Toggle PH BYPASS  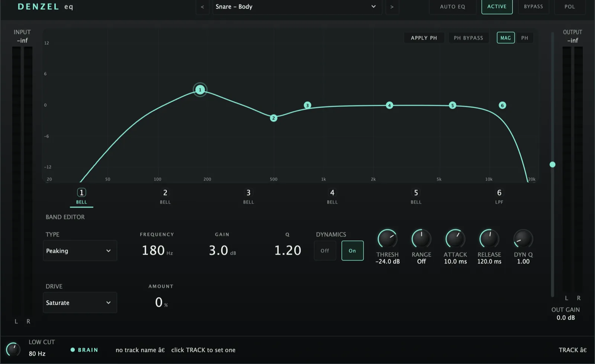(x=469, y=38)
